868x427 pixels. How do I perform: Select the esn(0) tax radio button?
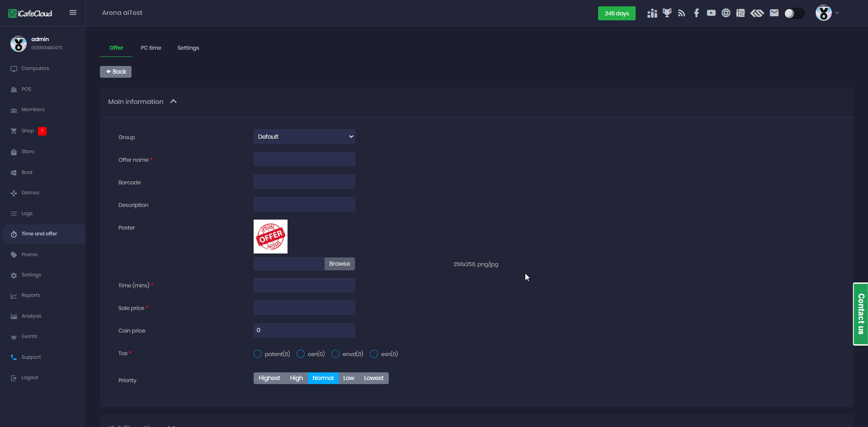(x=374, y=354)
